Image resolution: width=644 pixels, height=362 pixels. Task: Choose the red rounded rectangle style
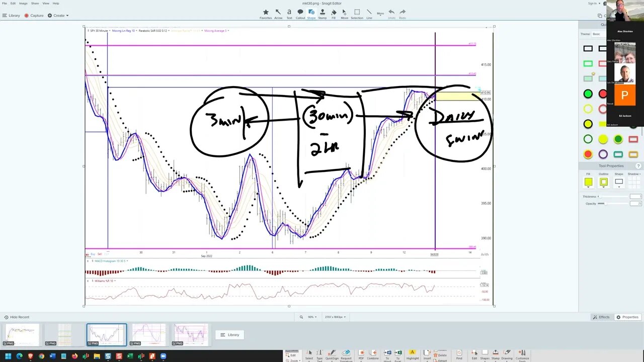tap(633, 139)
